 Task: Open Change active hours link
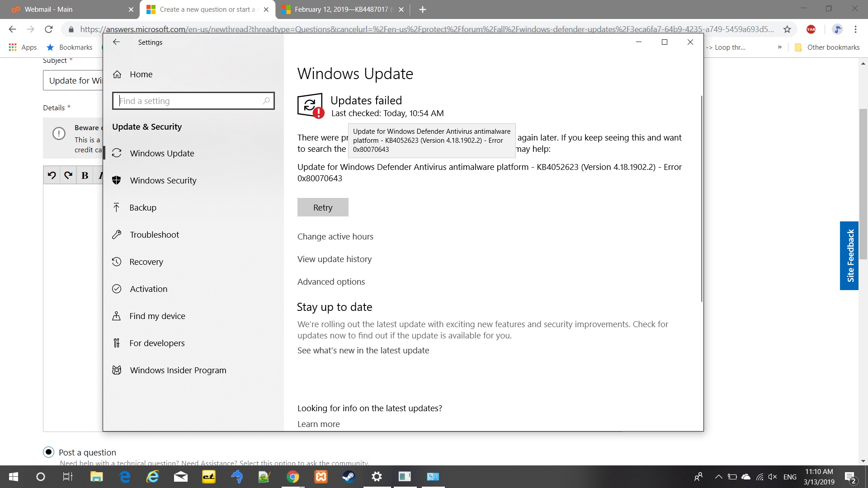[x=335, y=236]
